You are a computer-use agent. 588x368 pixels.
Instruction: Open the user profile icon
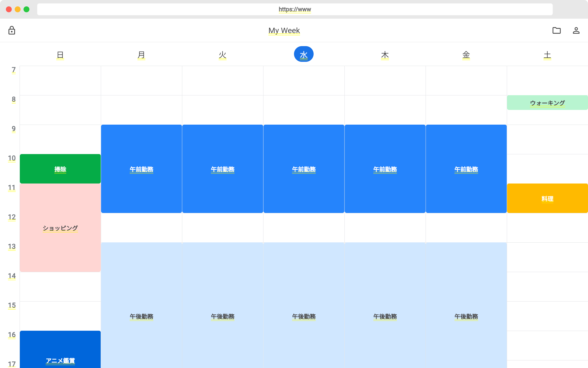tap(576, 30)
